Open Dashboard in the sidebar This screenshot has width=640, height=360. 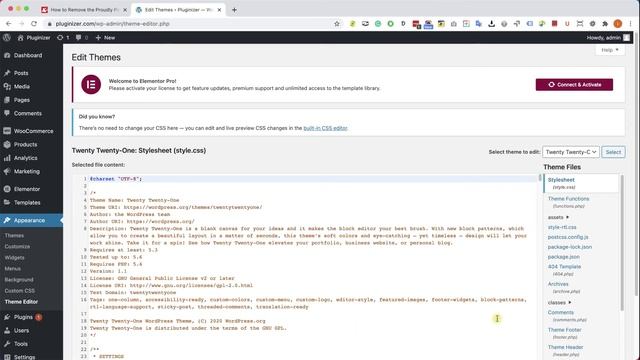coord(28,55)
